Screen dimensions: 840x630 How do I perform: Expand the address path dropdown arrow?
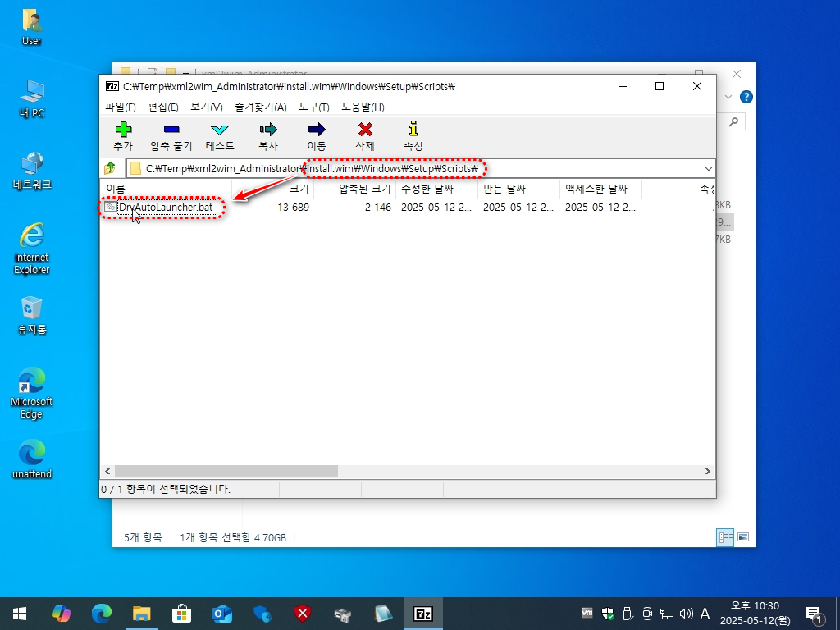click(708, 169)
